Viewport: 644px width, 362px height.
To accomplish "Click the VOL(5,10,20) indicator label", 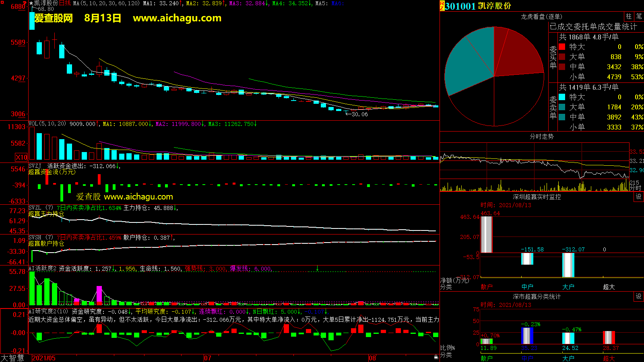I will click(47, 124).
